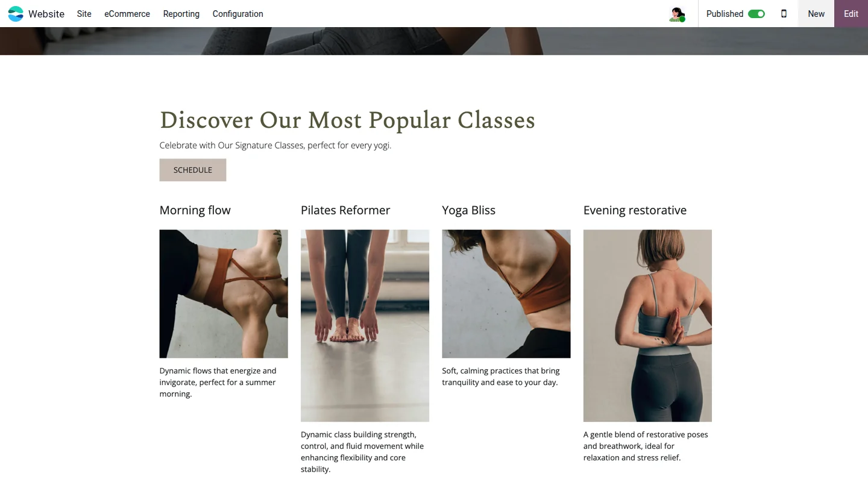Select the Evening restorative class image
The width and height of the screenshot is (868, 488).
click(x=647, y=325)
